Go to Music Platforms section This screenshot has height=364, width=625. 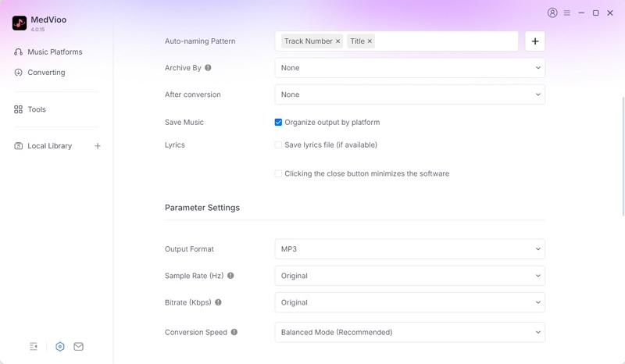pos(55,52)
